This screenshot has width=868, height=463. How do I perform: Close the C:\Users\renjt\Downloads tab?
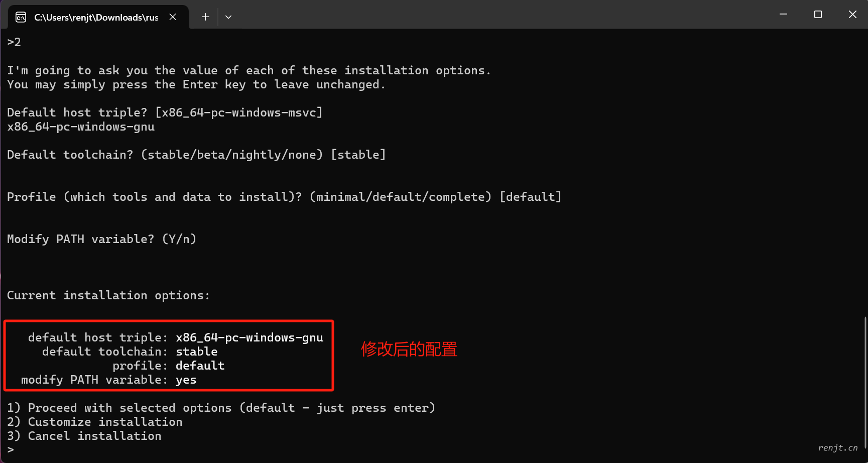(x=173, y=17)
